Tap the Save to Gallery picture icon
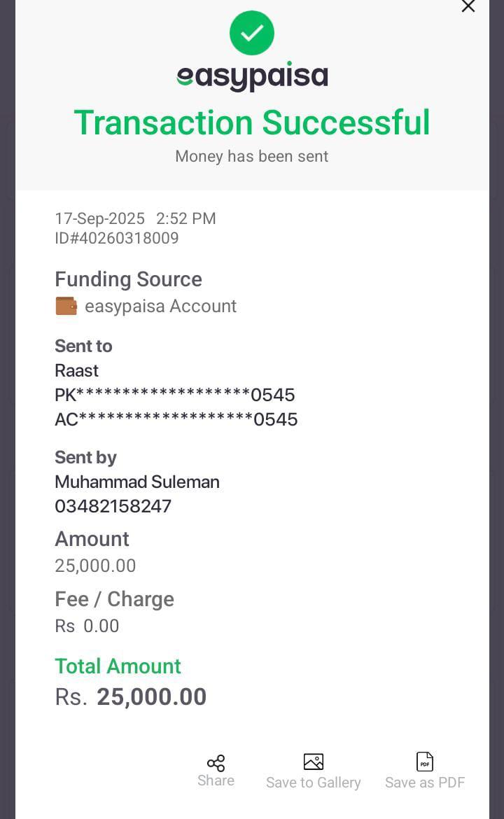The width and height of the screenshot is (504, 819). click(x=313, y=762)
